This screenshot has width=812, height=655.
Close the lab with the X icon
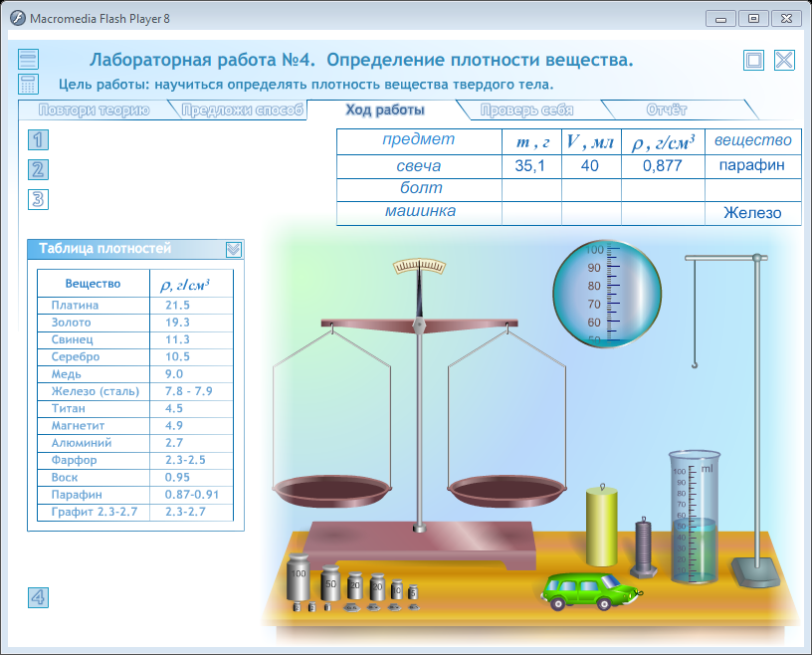pyautogui.click(x=784, y=60)
